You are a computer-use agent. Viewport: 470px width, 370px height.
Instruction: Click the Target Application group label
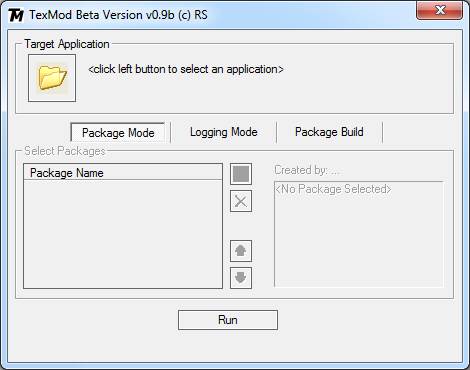67,44
